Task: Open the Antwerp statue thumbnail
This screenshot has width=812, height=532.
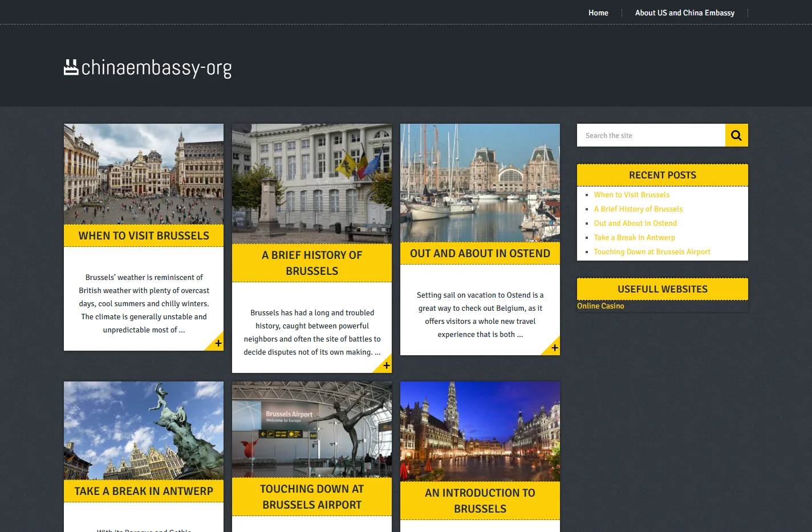Action: coord(144,431)
